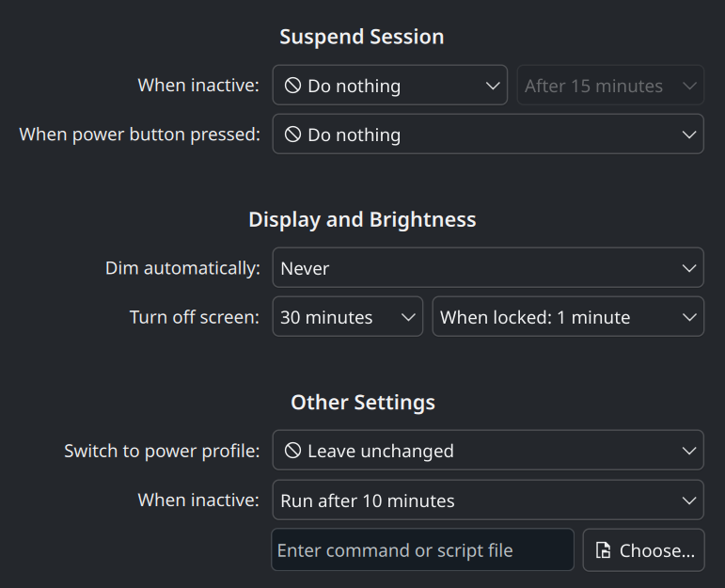The image size is (725, 588).
Task: Open the 'When power button pressed' dropdown
Action: (x=487, y=135)
